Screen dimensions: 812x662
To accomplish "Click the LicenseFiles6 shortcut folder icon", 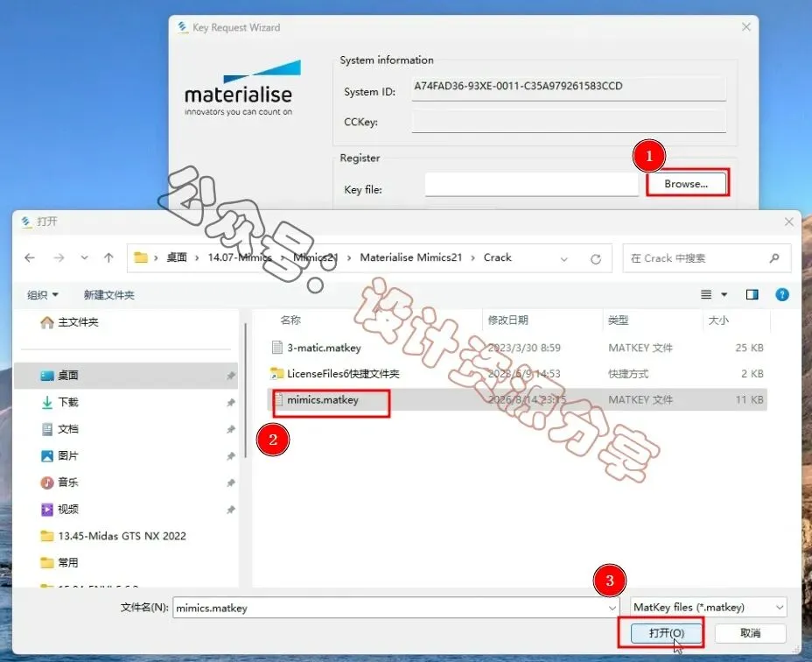I will pyautogui.click(x=277, y=373).
